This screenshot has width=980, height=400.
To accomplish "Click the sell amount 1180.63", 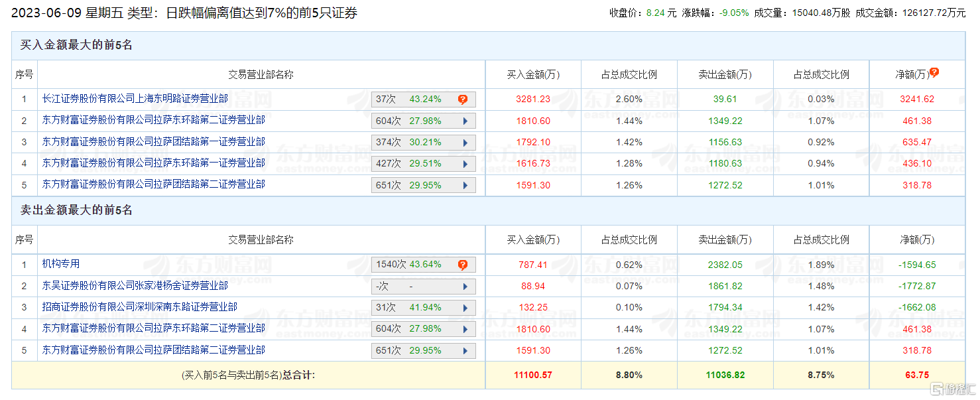I will pos(725,164).
